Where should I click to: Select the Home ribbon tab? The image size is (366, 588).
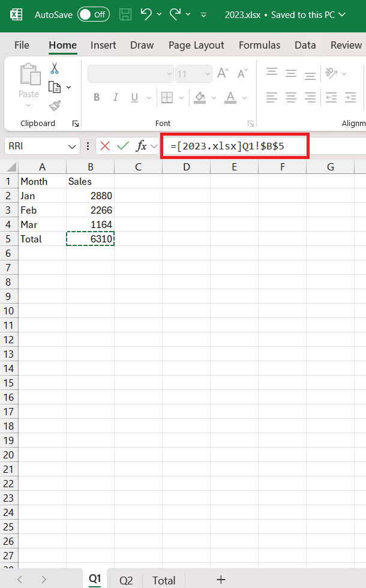click(62, 45)
